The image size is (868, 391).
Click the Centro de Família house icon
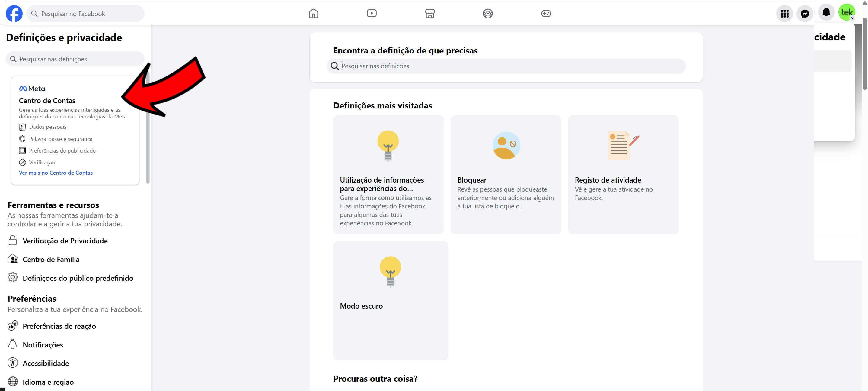pyautogui.click(x=13, y=259)
